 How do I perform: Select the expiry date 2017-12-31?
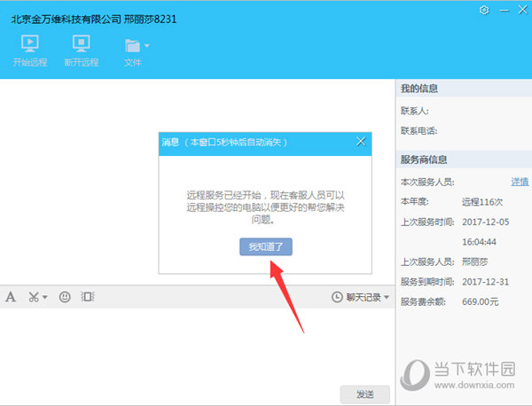click(486, 282)
